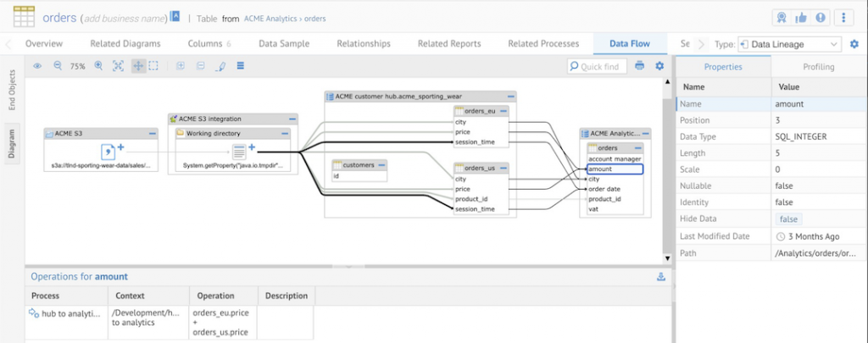The height and width of the screenshot is (343, 868).
Task: Switch to Related Diagrams tab
Action: tap(125, 44)
